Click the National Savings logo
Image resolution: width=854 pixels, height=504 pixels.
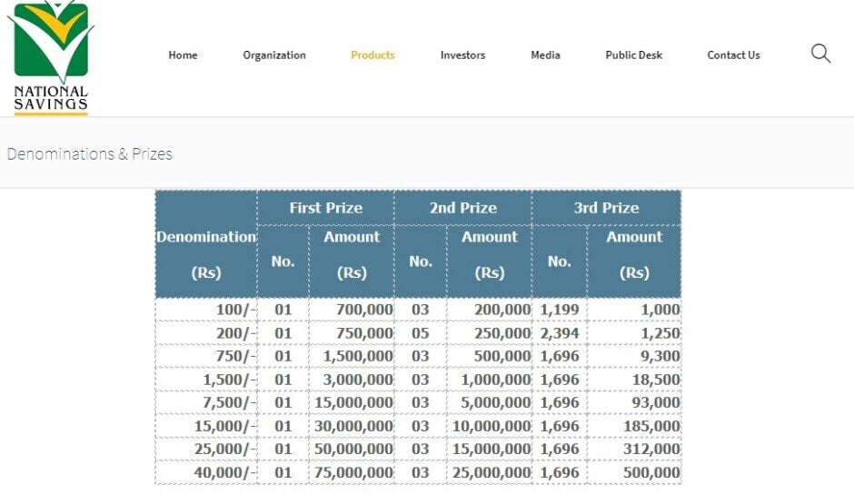(x=51, y=58)
